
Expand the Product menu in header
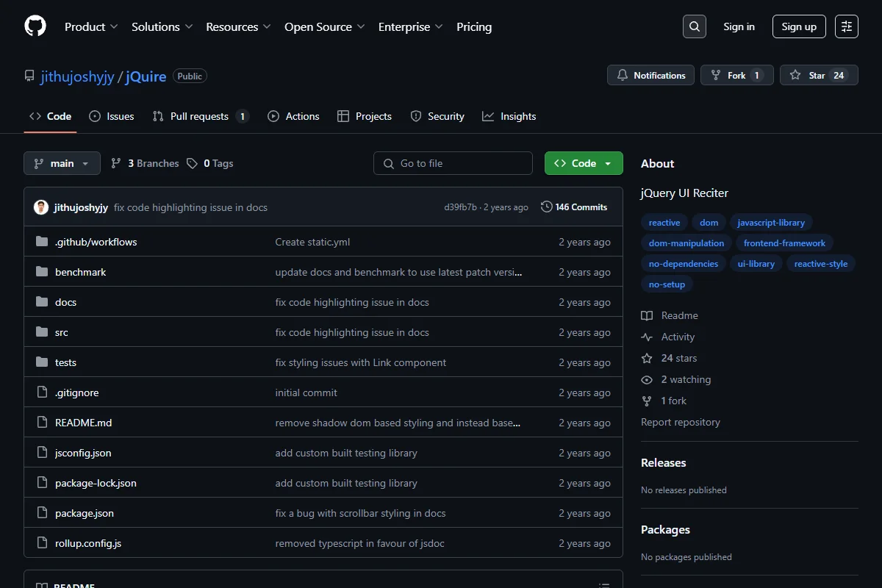(x=91, y=26)
